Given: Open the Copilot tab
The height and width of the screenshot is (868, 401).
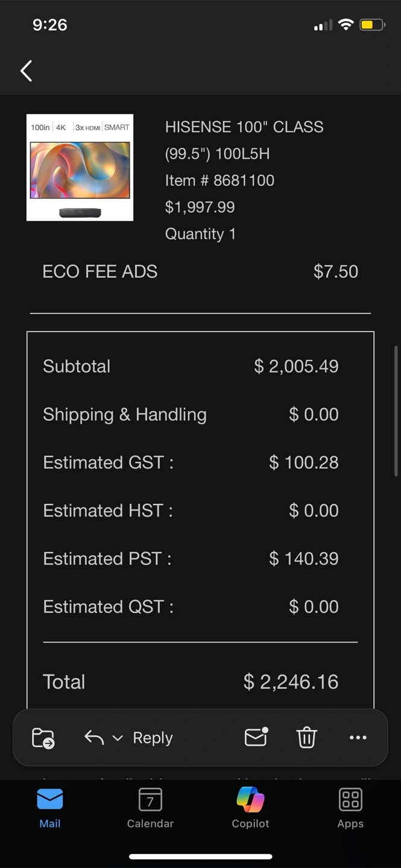Looking at the screenshot, I should point(250,808).
